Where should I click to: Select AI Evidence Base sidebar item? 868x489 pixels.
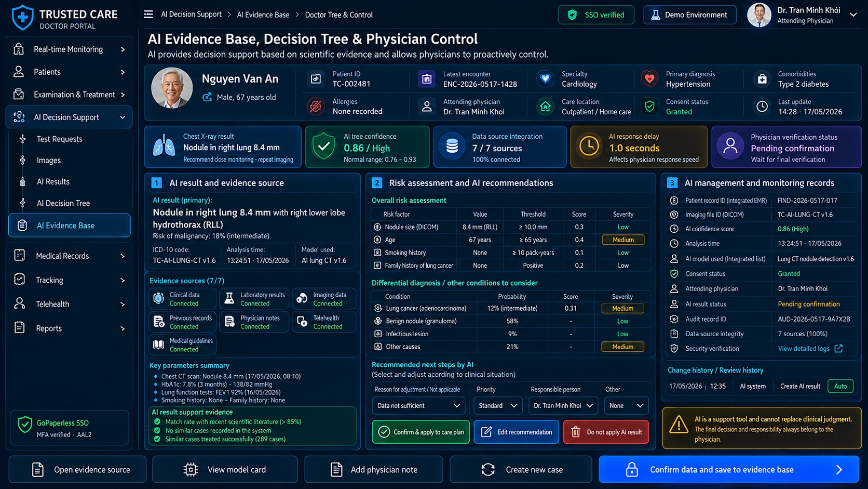click(70, 226)
